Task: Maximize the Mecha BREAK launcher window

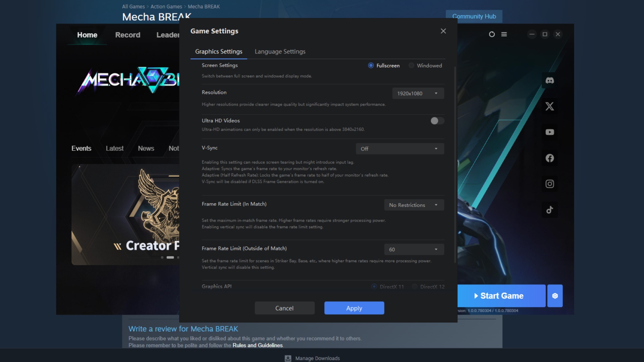Action: (x=545, y=34)
